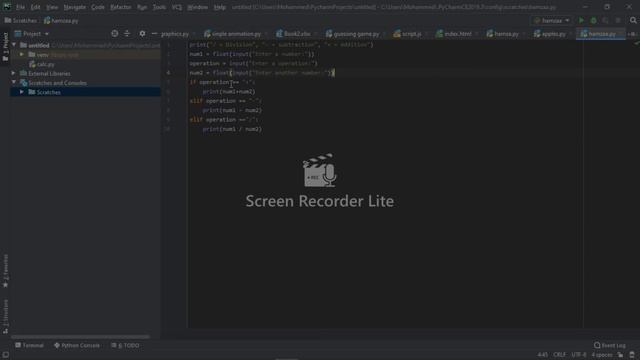
Task: Open the View menu
Action: pyautogui.click(x=52, y=7)
